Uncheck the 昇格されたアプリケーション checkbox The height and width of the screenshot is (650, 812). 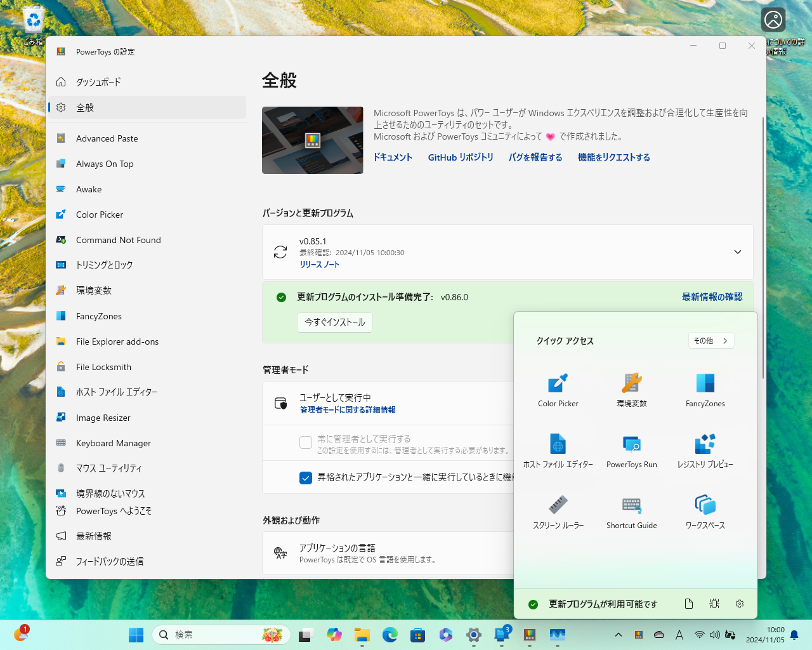pyautogui.click(x=306, y=477)
